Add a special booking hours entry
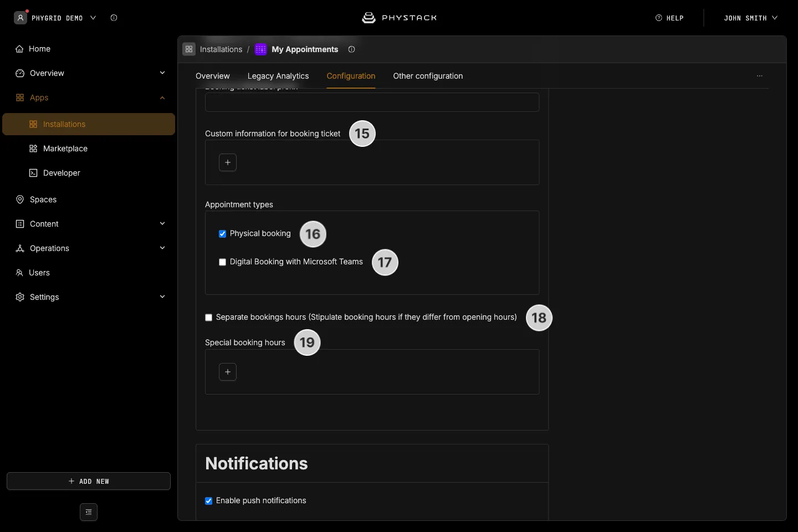 [x=228, y=372]
